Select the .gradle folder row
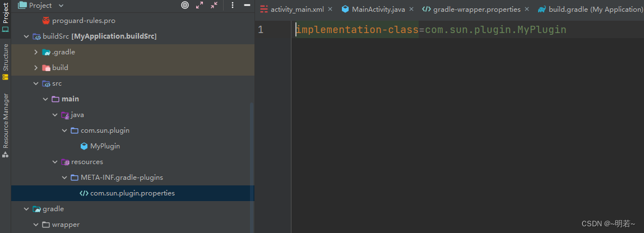644x233 pixels. (133, 52)
